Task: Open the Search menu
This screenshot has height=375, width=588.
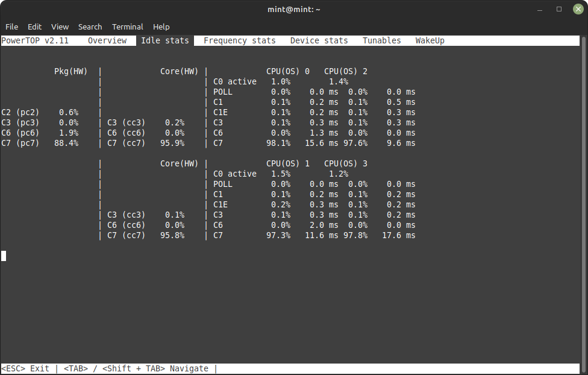Action: 90,27
